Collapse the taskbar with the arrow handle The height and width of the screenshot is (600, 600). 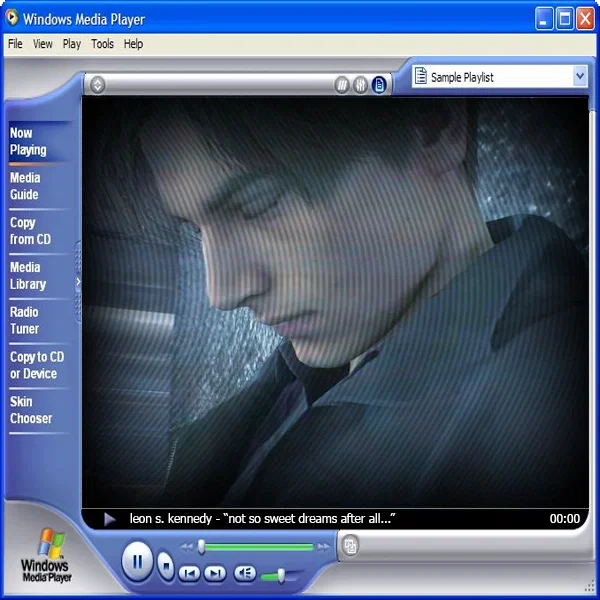point(78,282)
